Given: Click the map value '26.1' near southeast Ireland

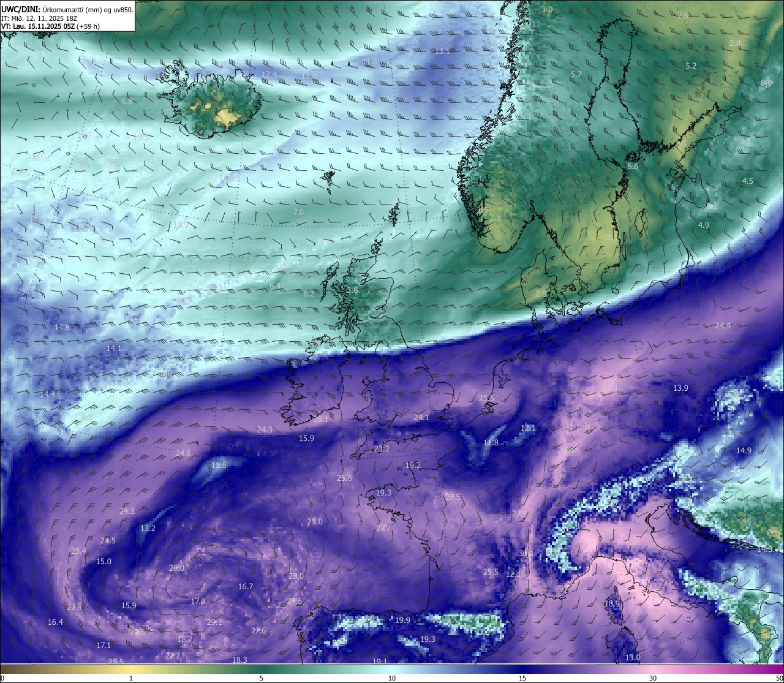Looking at the screenshot, I should tap(321, 420).
